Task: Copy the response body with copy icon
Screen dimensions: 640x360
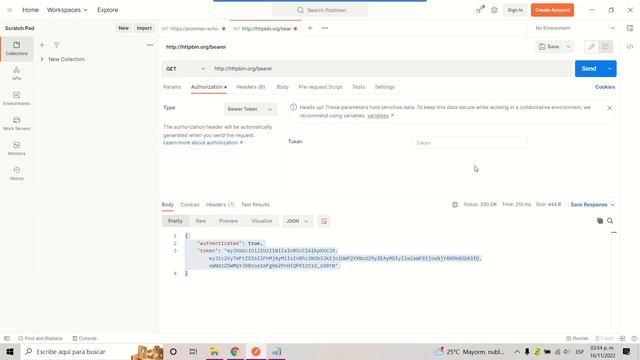Action: click(600, 221)
